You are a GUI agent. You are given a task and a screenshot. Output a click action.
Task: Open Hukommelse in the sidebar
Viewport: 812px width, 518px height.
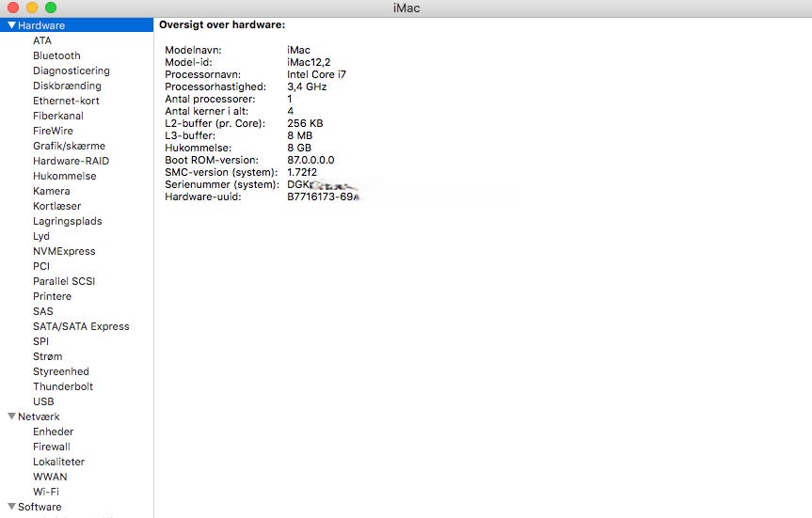[x=65, y=176]
